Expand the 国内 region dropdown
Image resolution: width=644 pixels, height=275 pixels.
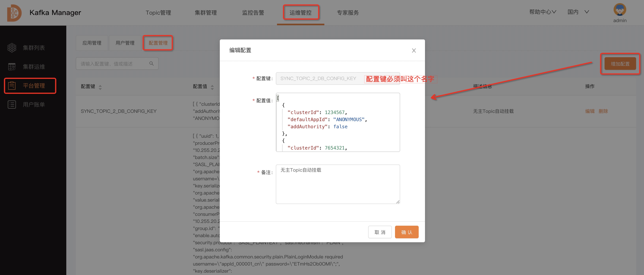[x=578, y=11]
